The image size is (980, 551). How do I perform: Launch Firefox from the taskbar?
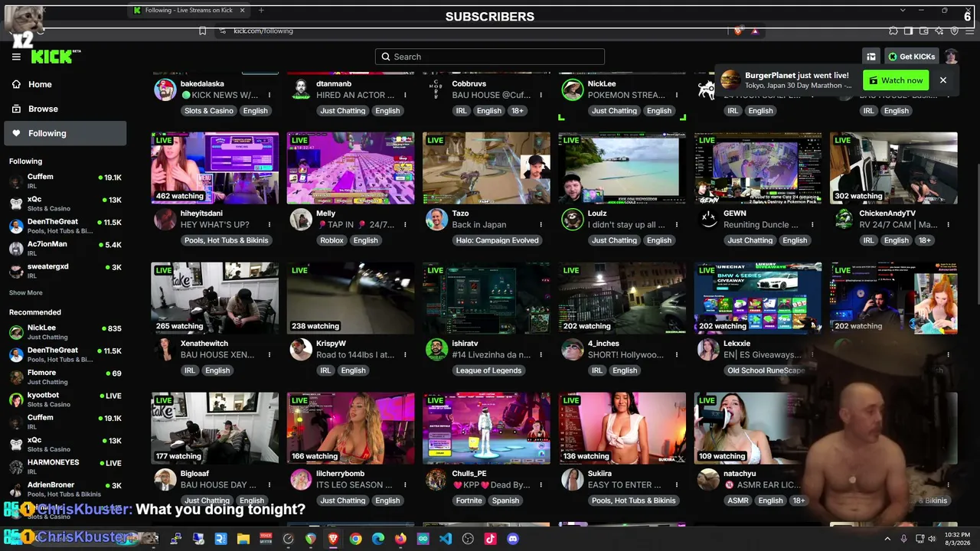[400, 539]
